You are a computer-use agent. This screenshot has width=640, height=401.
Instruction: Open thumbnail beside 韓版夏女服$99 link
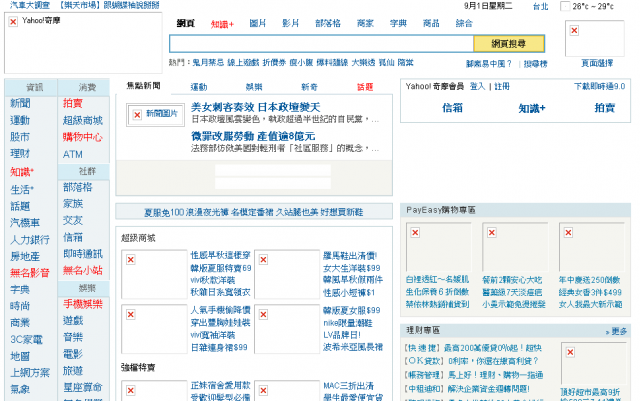tap(287, 329)
